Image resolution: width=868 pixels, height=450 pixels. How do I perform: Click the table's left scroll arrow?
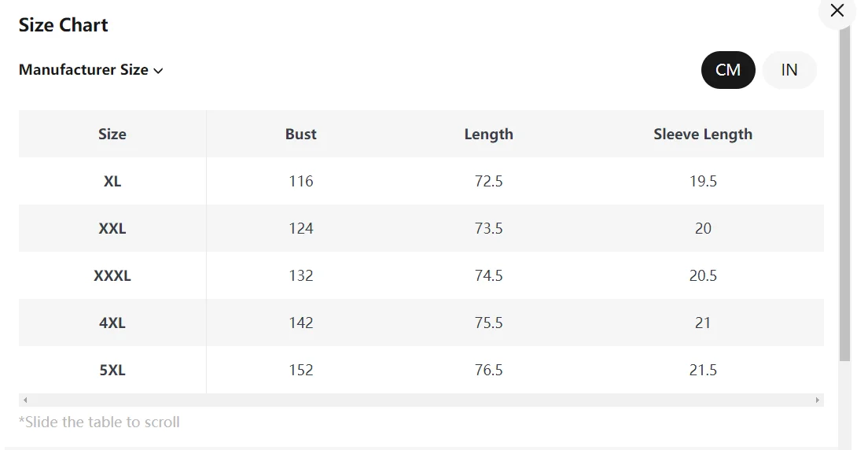tap(25, 400)
